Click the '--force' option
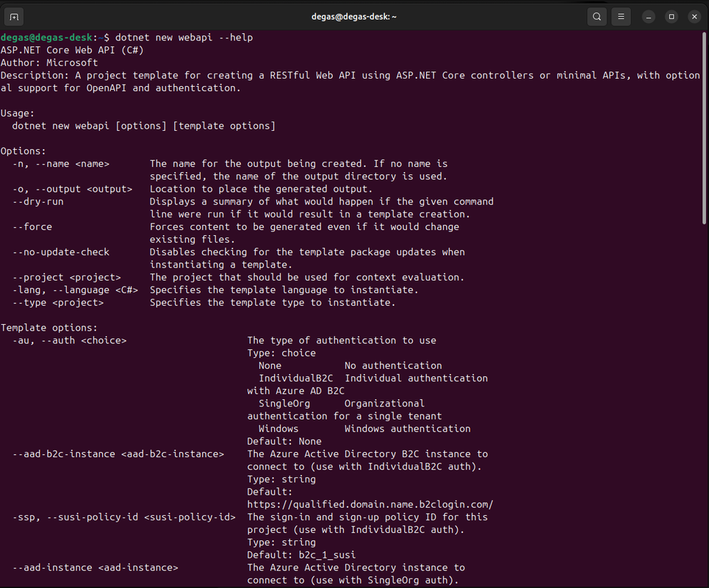The image size is (709, 588). tap(32, 226)
